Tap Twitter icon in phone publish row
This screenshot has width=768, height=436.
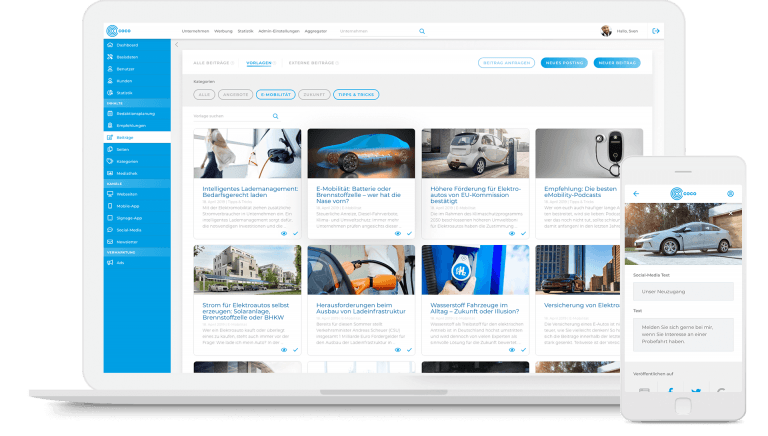[696, 391]
